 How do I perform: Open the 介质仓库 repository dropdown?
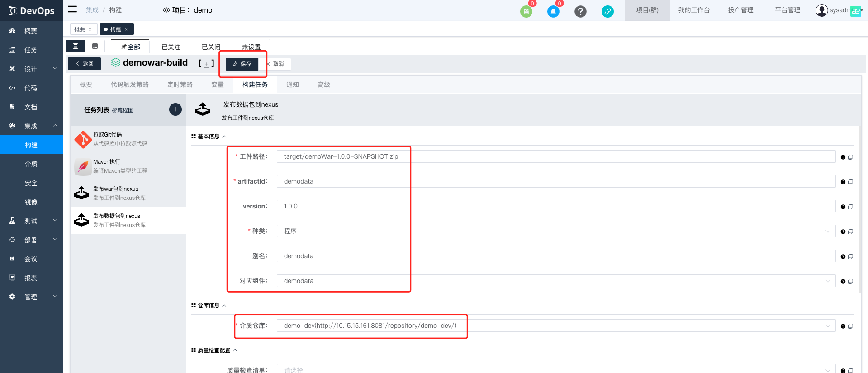click(x=556, y=326)
